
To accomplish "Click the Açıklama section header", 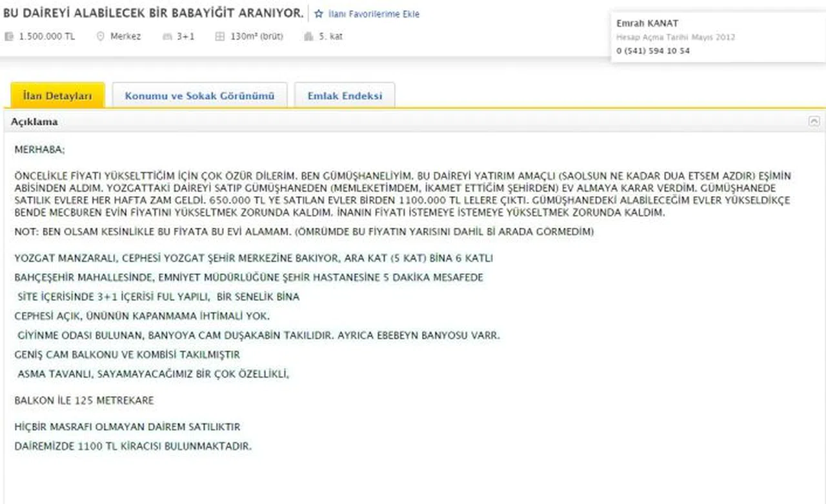I will [34, 121].
